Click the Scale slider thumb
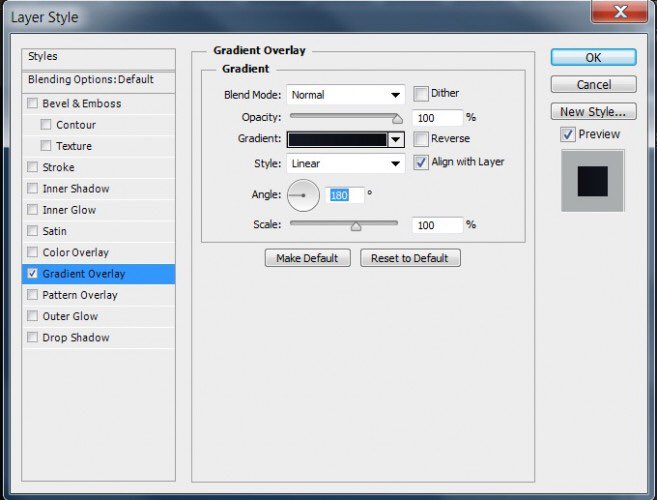 coord(356,226)
